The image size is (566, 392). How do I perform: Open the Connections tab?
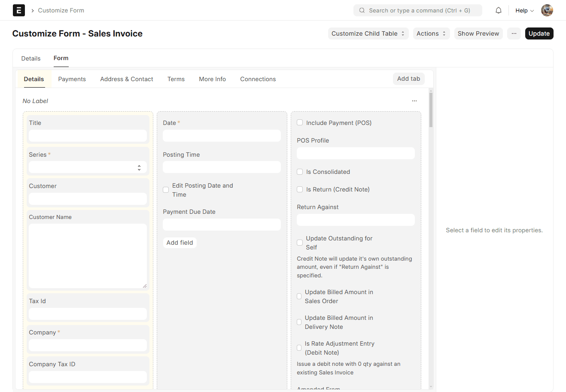click(x=258, y=79)
